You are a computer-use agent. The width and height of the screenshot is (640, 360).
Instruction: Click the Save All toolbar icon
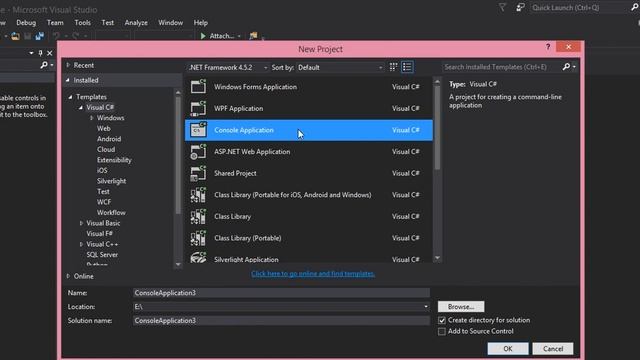click(39, 36)
